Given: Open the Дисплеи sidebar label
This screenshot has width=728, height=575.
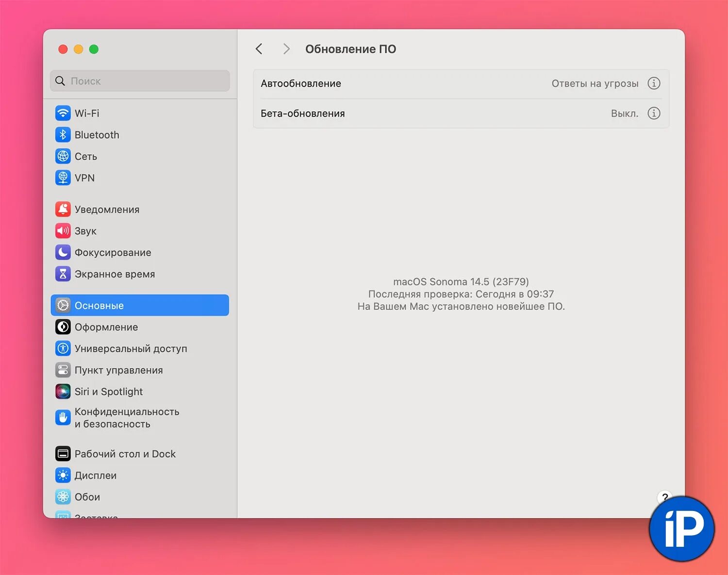Looking at the screenshot, I should (96, 476).
